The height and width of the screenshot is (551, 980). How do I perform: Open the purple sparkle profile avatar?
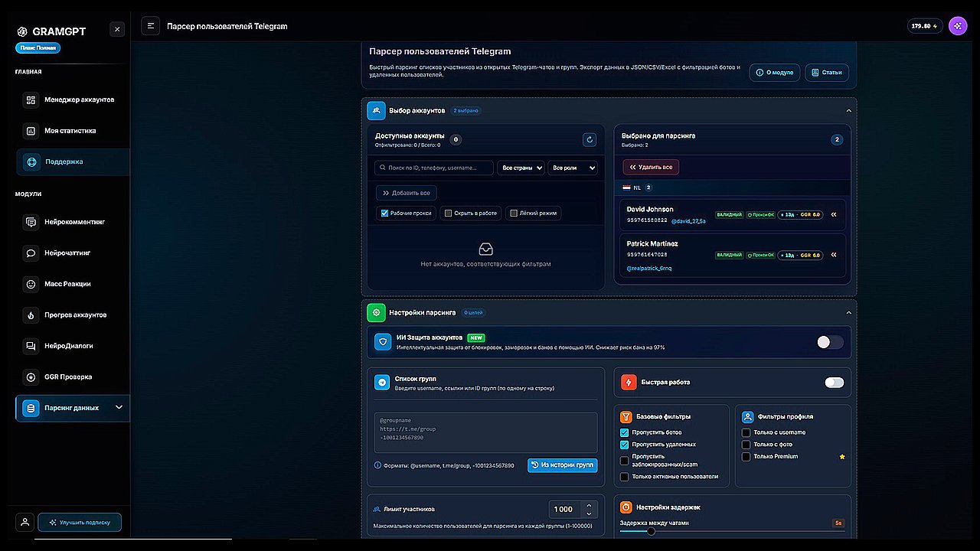[958, 26]
